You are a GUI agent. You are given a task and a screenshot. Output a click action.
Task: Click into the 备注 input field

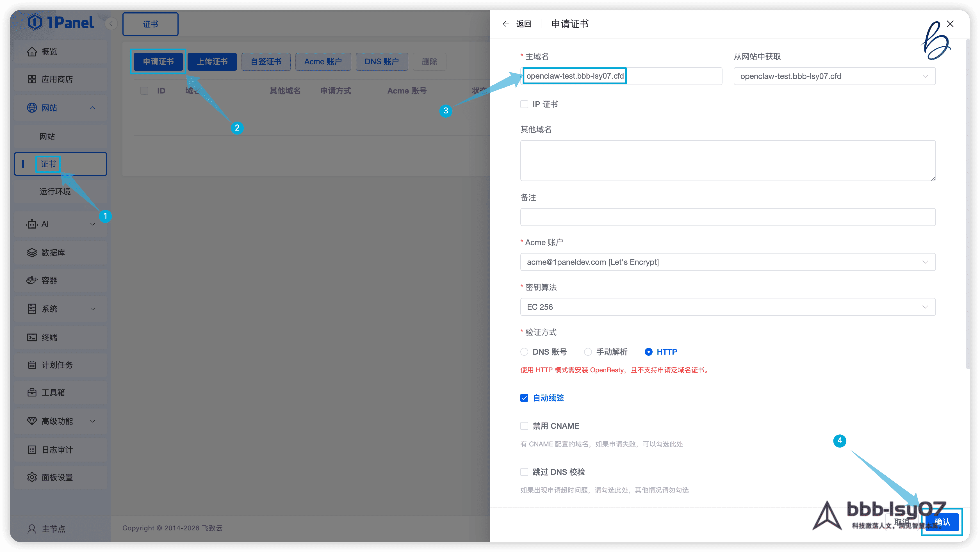tap(727, 217)
